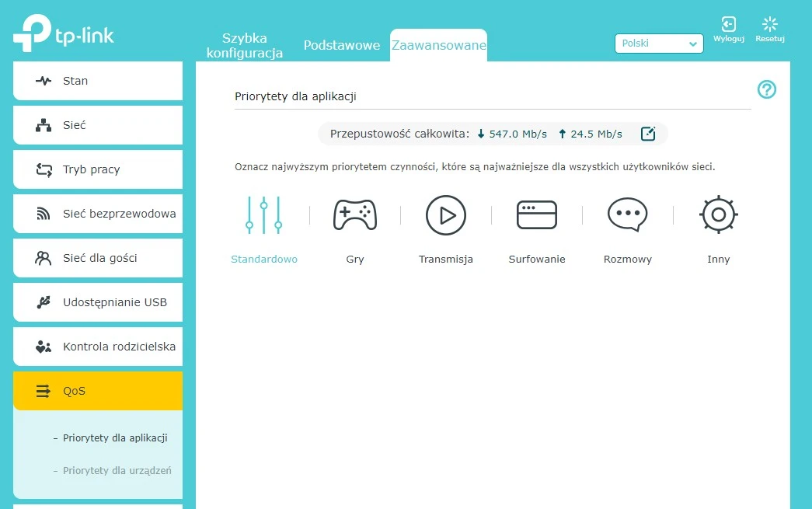The width and height of the screenshot is (812, 509).
Task: Choose the Gry gamepad priority icon
Action: coord(355,215)
